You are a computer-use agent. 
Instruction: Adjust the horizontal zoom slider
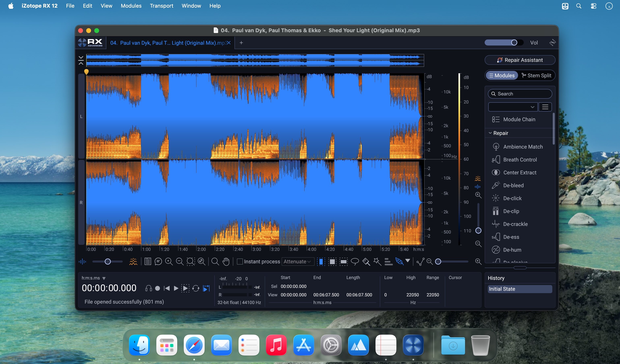451,262
